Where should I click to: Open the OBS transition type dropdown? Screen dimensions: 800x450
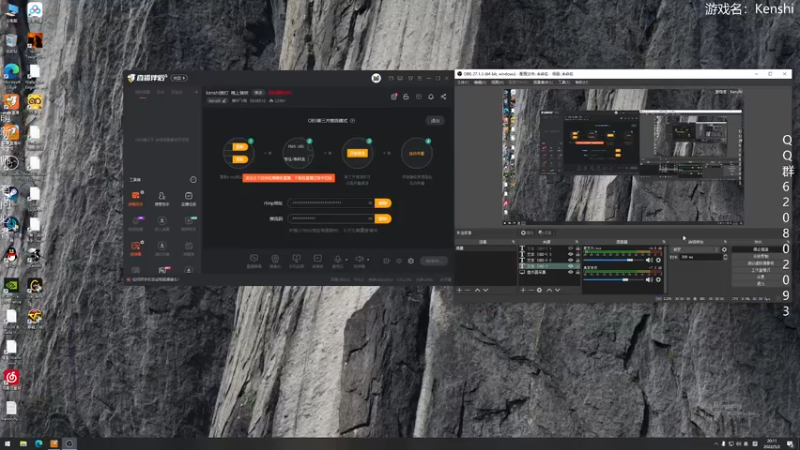[697, 249]
